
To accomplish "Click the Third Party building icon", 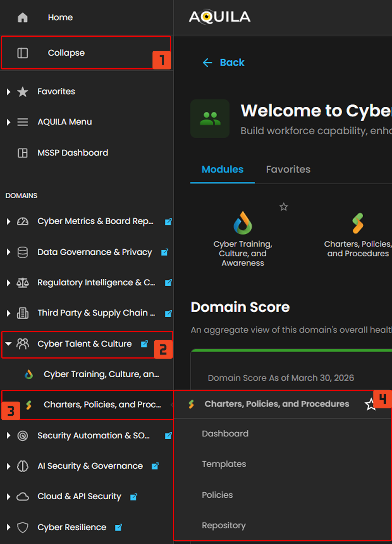I will pyautogui.click(x=23, y=313).
